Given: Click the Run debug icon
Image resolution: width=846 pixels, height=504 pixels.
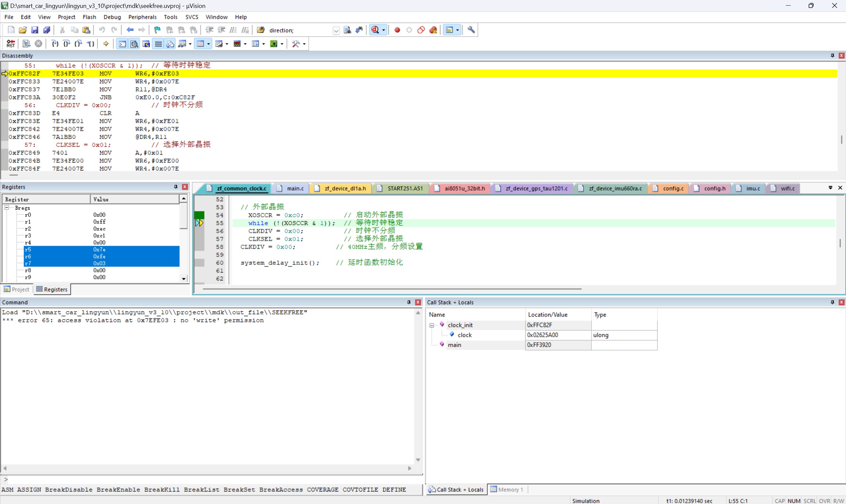Looking at the screenshot, I should pos(26,44).
